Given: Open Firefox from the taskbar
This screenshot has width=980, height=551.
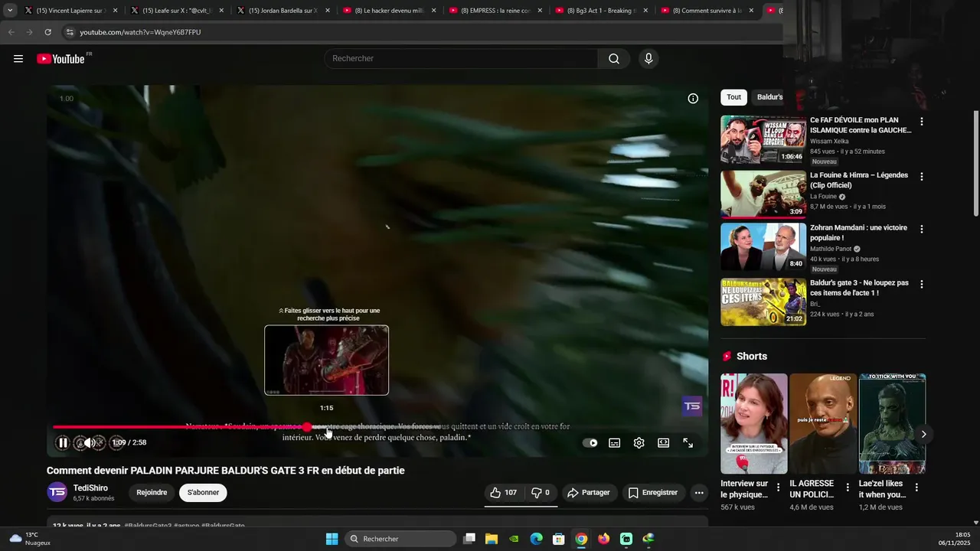Looking at the screenshot, I should pyautogui.click(x=604, y=539).
